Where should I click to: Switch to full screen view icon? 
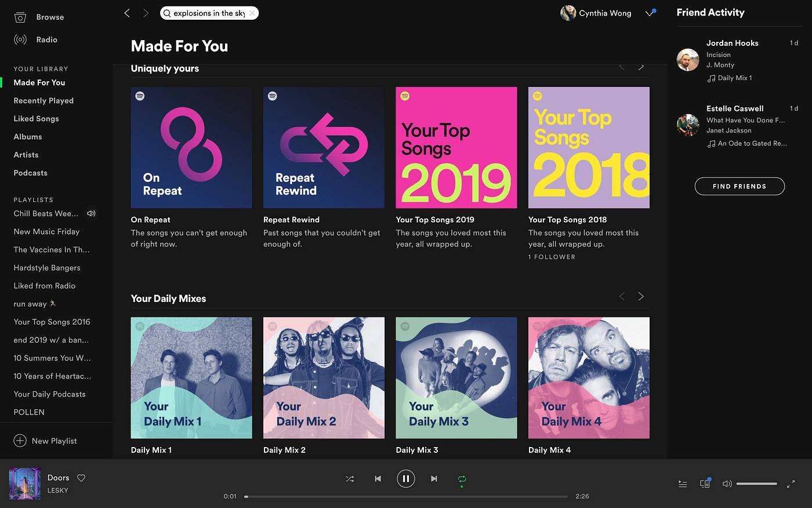point(791,484)
